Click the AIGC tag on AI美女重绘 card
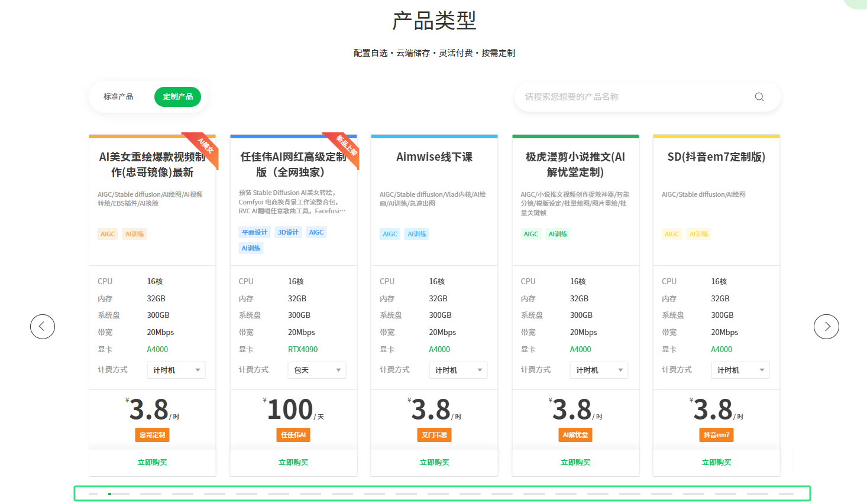 click(x=108, y=234)
